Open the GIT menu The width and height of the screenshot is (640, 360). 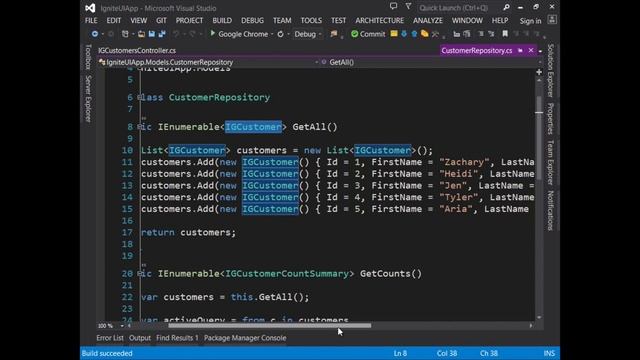[161, 20]
